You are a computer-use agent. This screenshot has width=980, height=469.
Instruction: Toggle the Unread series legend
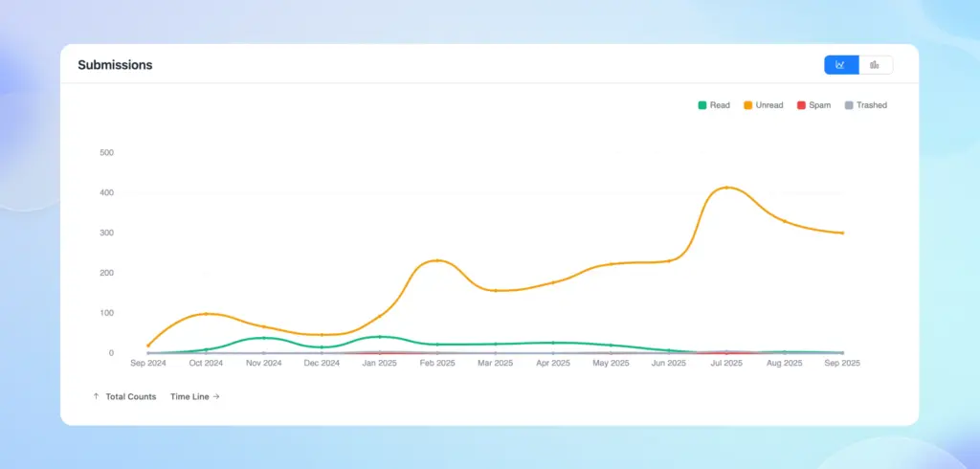[763, 105]
